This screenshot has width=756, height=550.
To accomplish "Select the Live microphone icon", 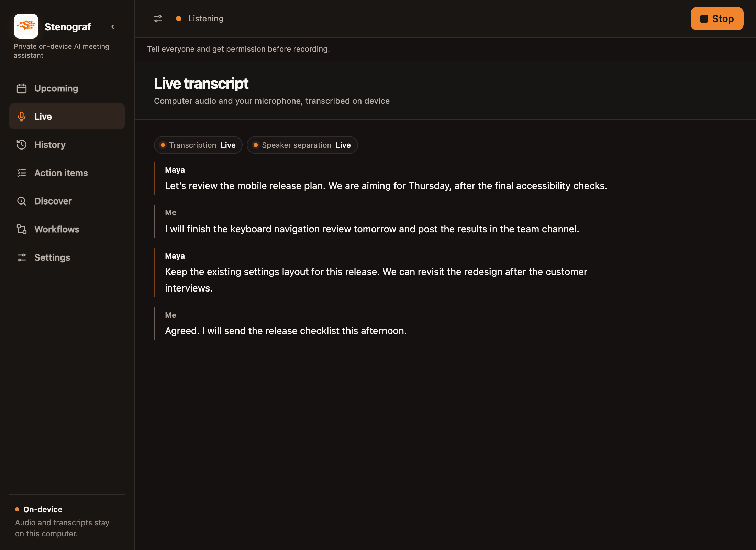I will click(22, 117).
